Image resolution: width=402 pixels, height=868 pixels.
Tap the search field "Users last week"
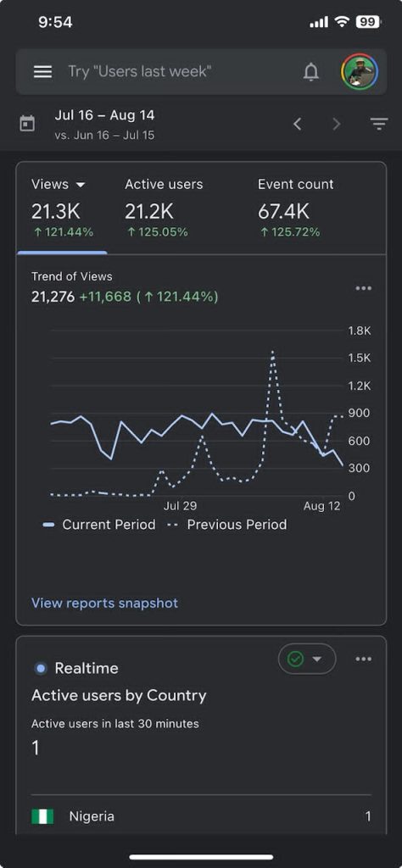click(x=140, y=71)
